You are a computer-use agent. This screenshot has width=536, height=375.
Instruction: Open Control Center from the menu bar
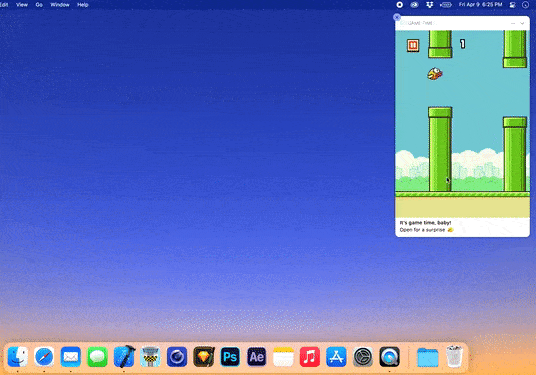[512, 5]
